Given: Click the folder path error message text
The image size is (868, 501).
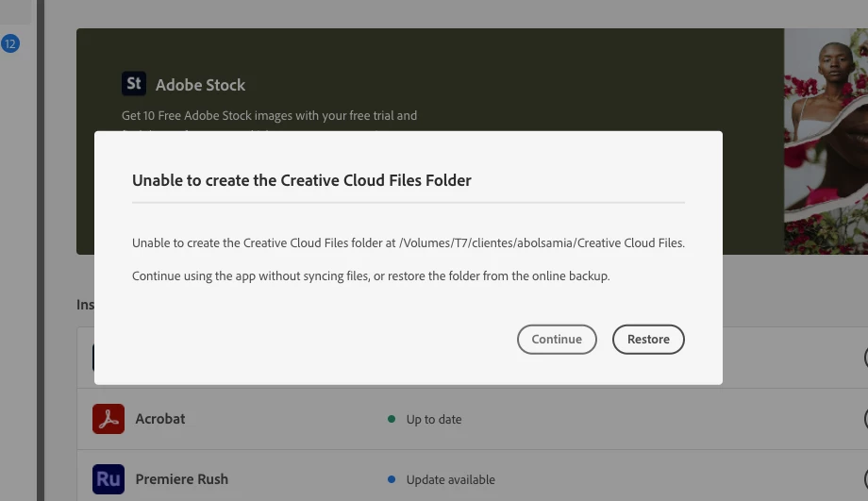Looking at the screenshot, I should coord(409,243).
